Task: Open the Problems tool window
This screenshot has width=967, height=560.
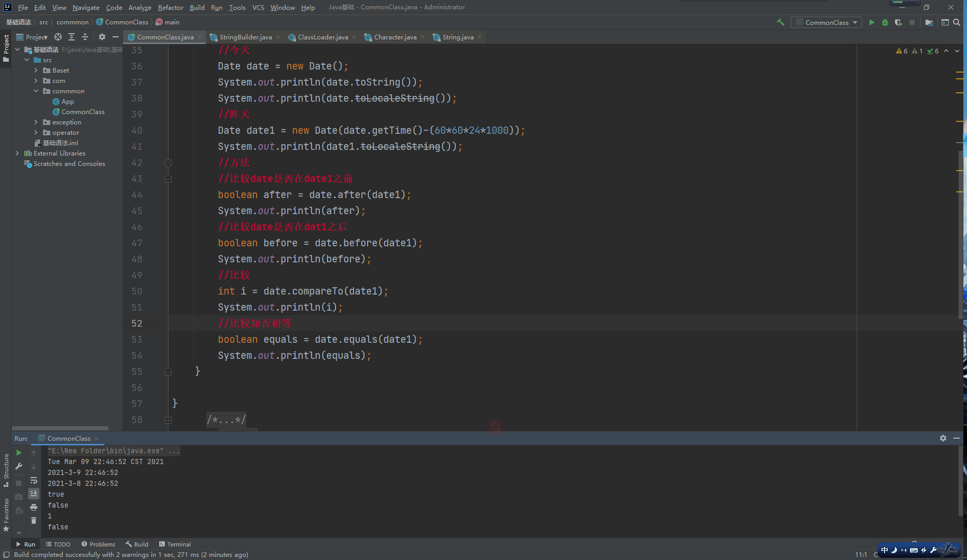Action: (99, 544)
